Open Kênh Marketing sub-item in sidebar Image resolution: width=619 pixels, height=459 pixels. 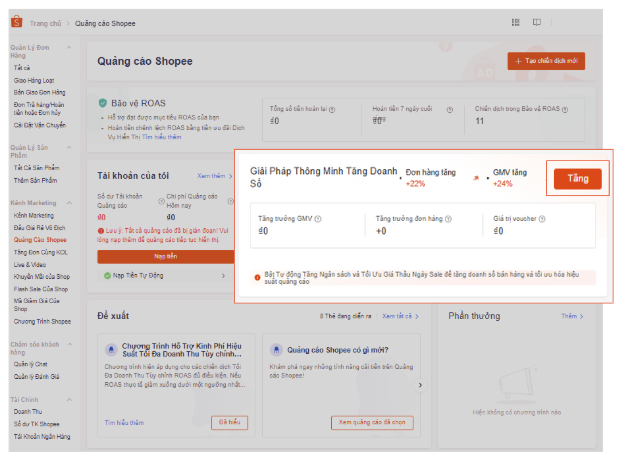34,215
